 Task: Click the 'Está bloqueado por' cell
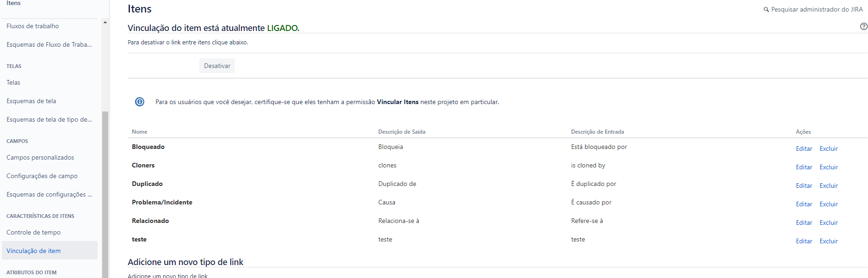pyautogui.click(x=599, y=147)
